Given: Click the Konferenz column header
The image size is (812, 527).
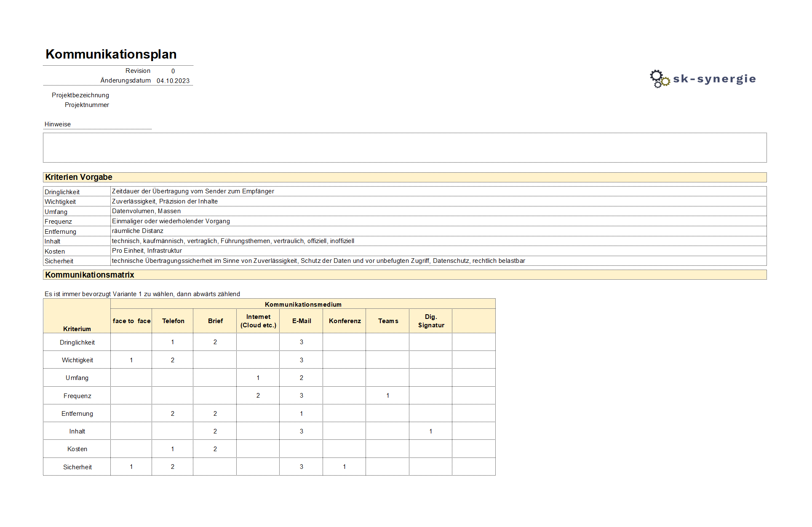Looking at the screenshot, I should [345, 321].
